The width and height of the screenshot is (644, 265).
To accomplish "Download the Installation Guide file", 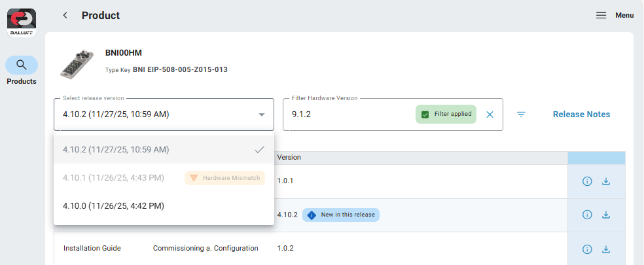I will 606,249.
